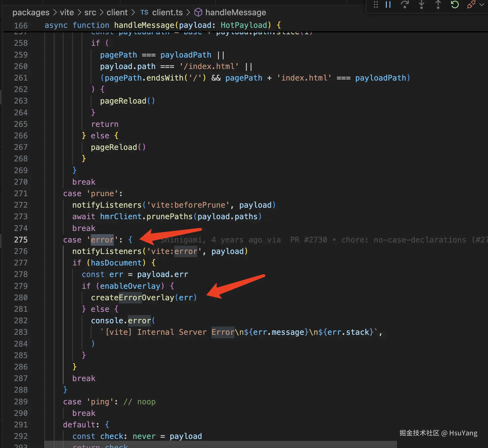The image size is (488, 448).
Task: Click line number 292 in the gutter
Action: 21,436
